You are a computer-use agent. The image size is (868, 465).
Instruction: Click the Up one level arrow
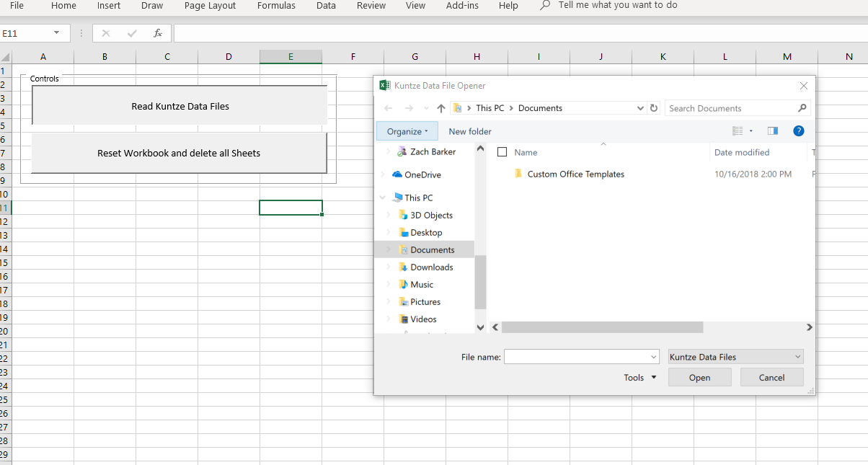point(441,108)
